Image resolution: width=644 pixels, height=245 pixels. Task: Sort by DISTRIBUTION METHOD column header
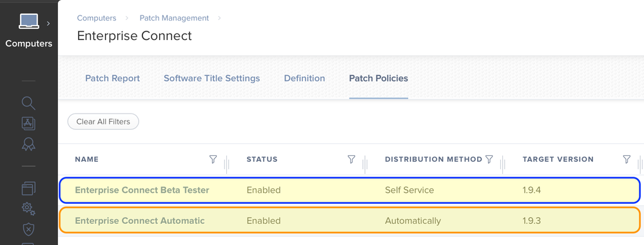pyautogui.click(x=433, y=159)
